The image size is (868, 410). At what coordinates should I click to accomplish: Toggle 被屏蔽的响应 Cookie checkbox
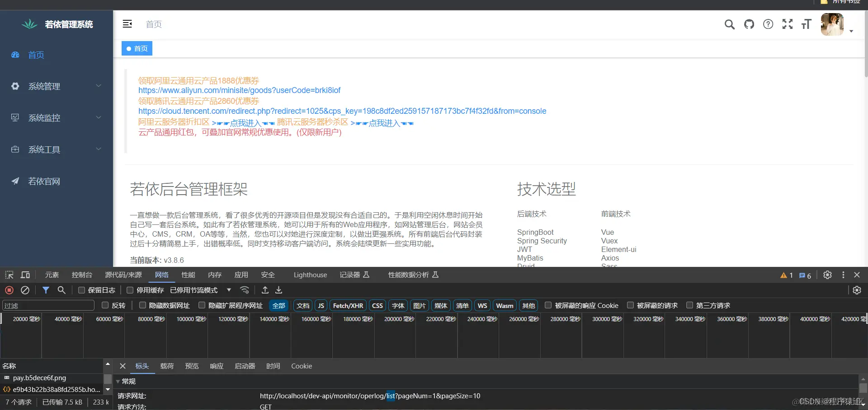pos(548,305)
